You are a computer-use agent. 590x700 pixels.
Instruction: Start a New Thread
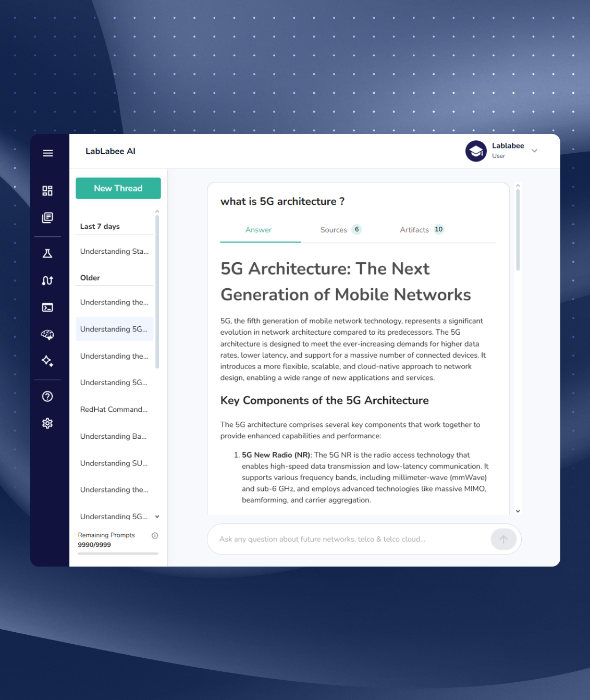coord(118,188)
